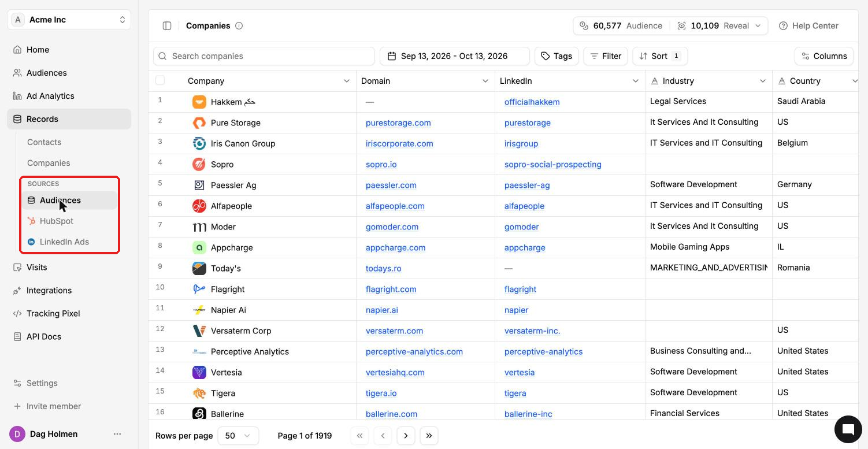Viewport: 868px width, 449px height.
Task: Open the sopro-social-prospecting LinkedIn link
Action: click(553, 164)
